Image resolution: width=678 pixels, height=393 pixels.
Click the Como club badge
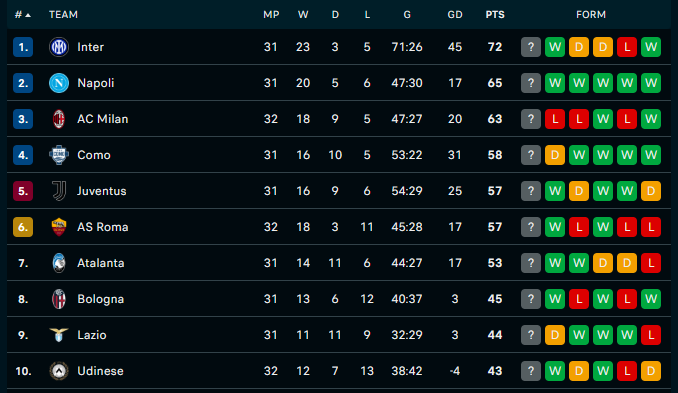coord(59,155)
